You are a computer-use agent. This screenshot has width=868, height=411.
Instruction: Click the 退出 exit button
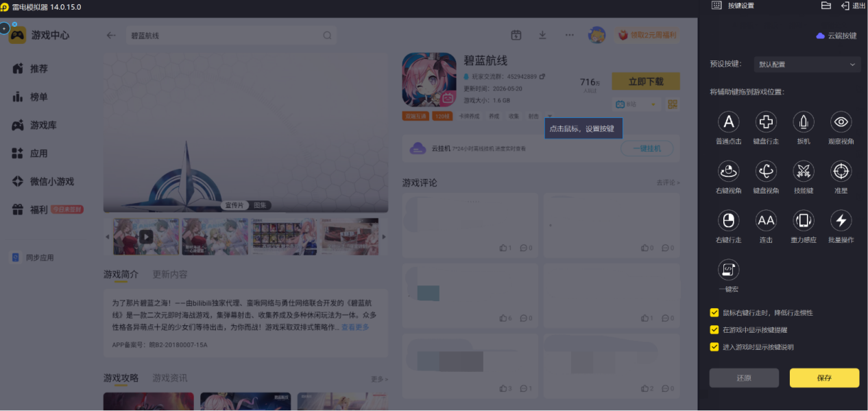[x=853, y=5]
